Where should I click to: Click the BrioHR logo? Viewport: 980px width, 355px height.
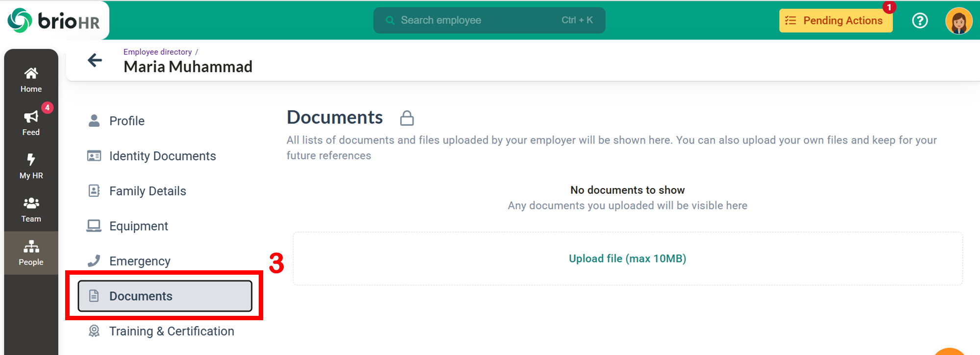tap(54, 21)
